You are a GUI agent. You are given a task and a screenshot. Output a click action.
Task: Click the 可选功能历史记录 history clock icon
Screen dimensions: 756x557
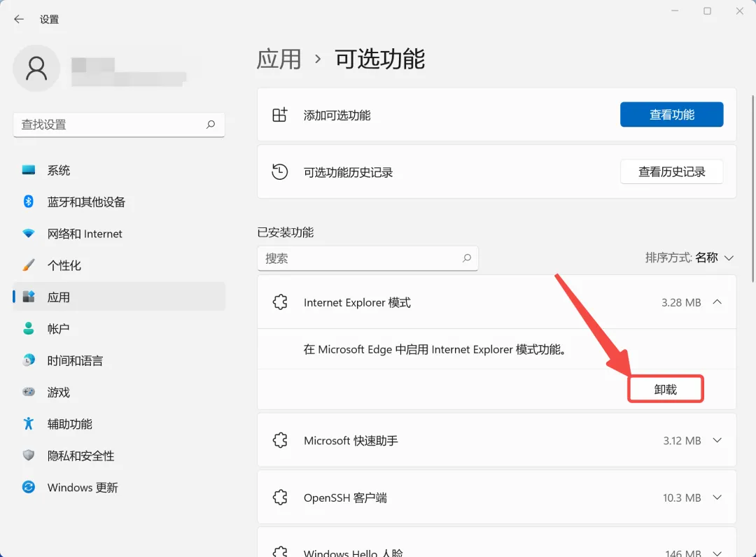(279, 171)
